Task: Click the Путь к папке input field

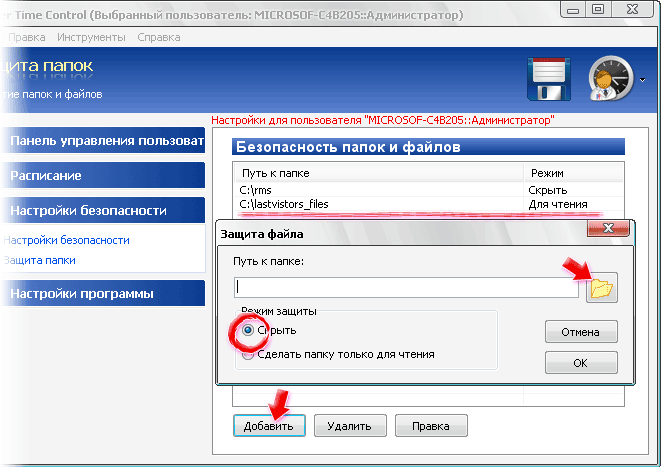Action: coord(406,287)
